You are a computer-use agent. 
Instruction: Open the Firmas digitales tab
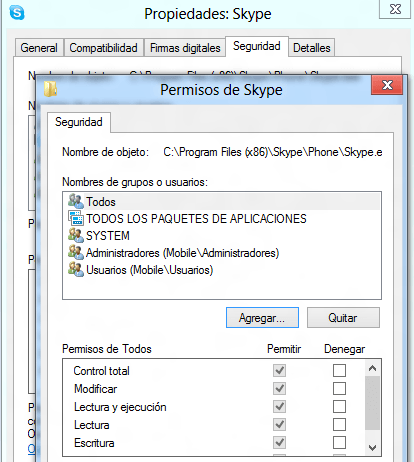[185, 48]
